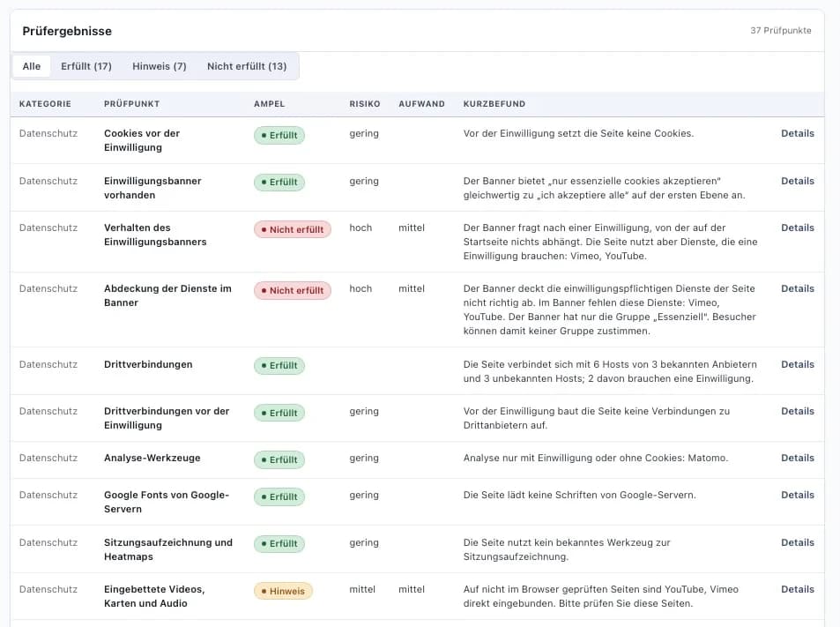Image resolution: width=840 pixels, height=627 pixels.
Task: Click the 'Drittverbindungen vor der Einwilligung' title
Action: (x=167, y=418)
